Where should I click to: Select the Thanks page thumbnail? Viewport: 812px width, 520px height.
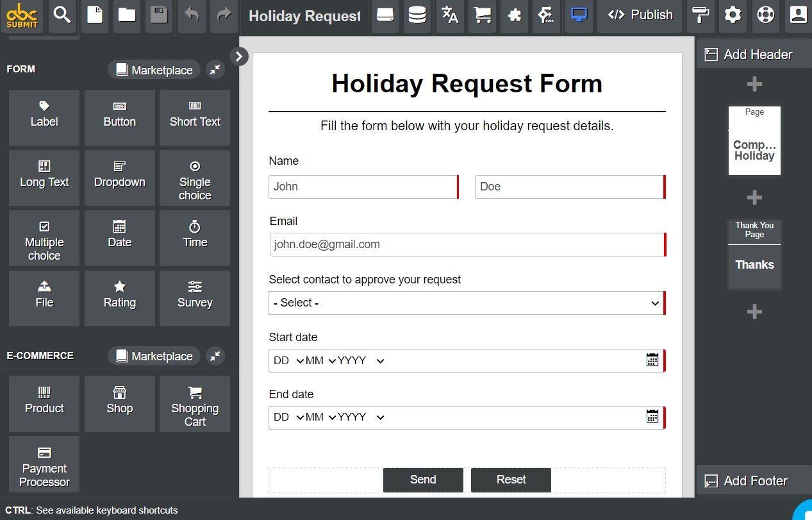point(754,255)
